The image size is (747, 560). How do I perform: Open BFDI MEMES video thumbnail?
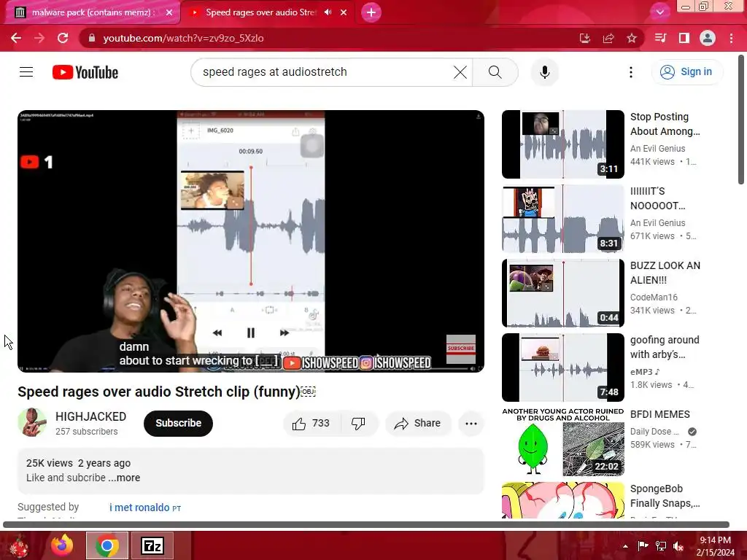(562, 441)
